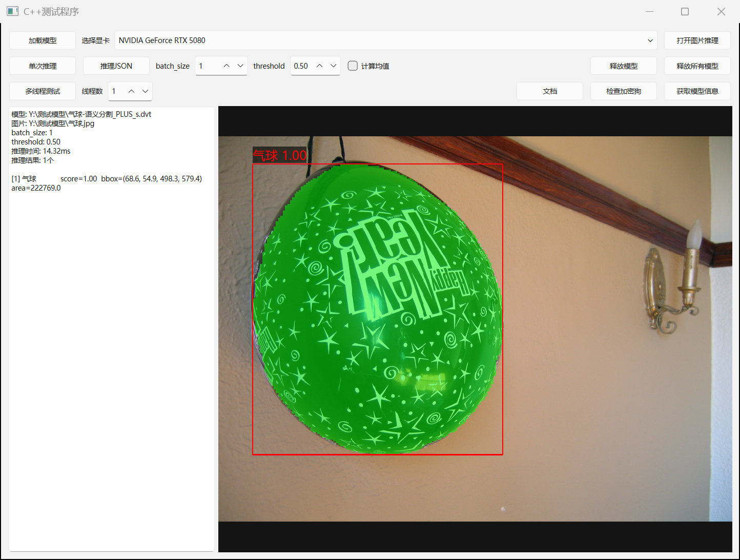Click the 释放模型 button
740x560 pixels.
point(623,66)
